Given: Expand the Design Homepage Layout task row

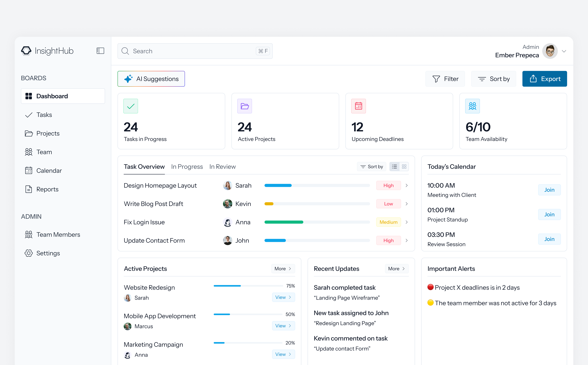Looking at the screenshot, I should click(x=407, y=185).
